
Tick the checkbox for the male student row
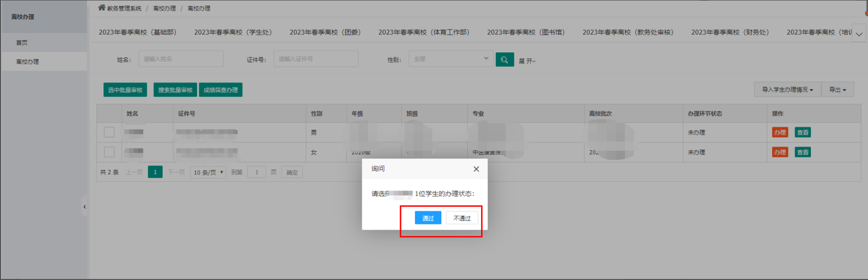coord(109,132)
